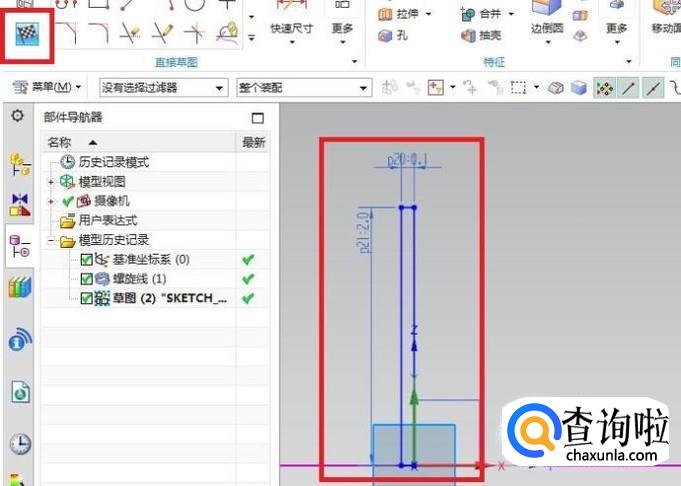Expand the 模型视图 tree node

51,182
